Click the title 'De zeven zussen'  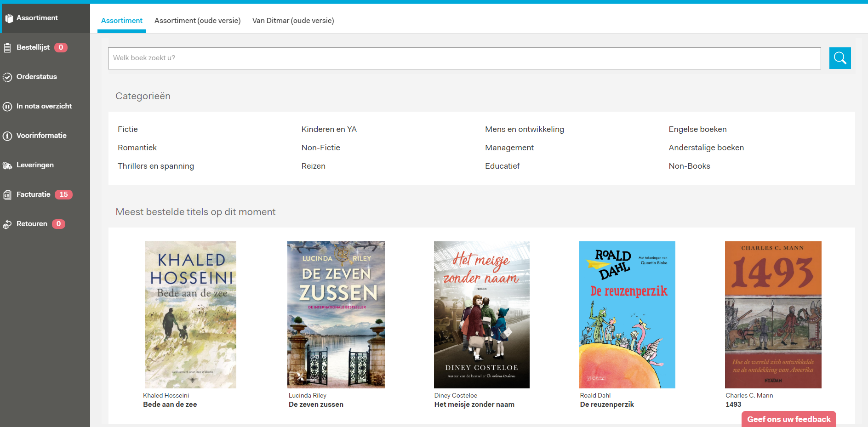click(x=316, y=404)
